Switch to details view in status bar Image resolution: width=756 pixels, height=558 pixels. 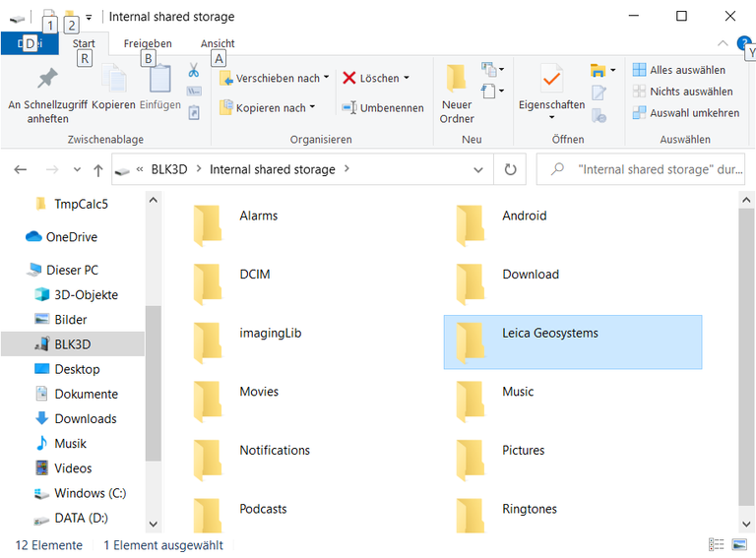716,545
